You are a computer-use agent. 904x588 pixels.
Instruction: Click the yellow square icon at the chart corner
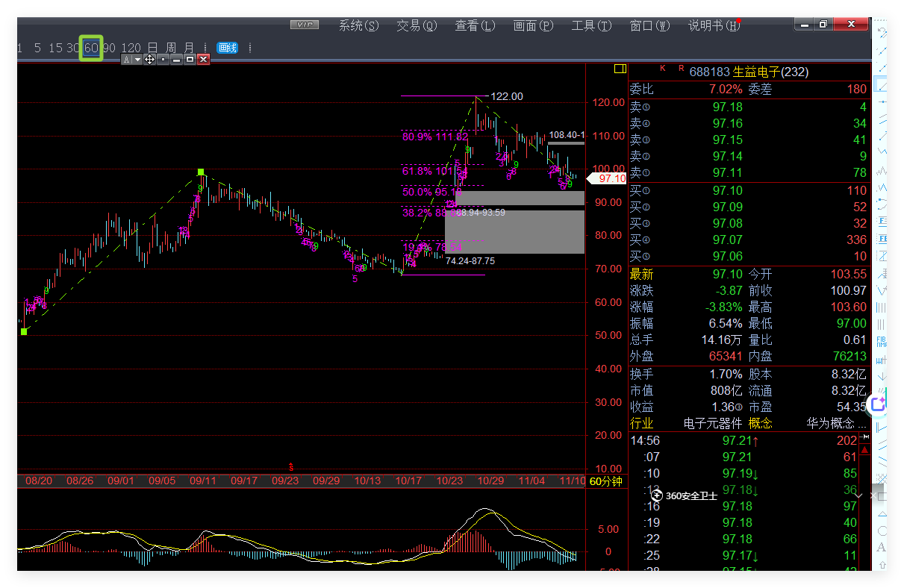pos(620,69)
